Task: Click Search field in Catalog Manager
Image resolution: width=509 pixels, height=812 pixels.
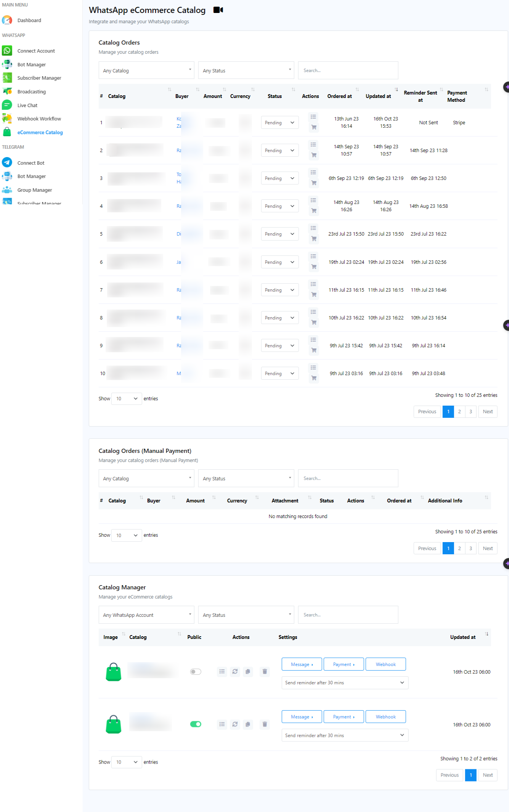Action: tap(348, 615)
